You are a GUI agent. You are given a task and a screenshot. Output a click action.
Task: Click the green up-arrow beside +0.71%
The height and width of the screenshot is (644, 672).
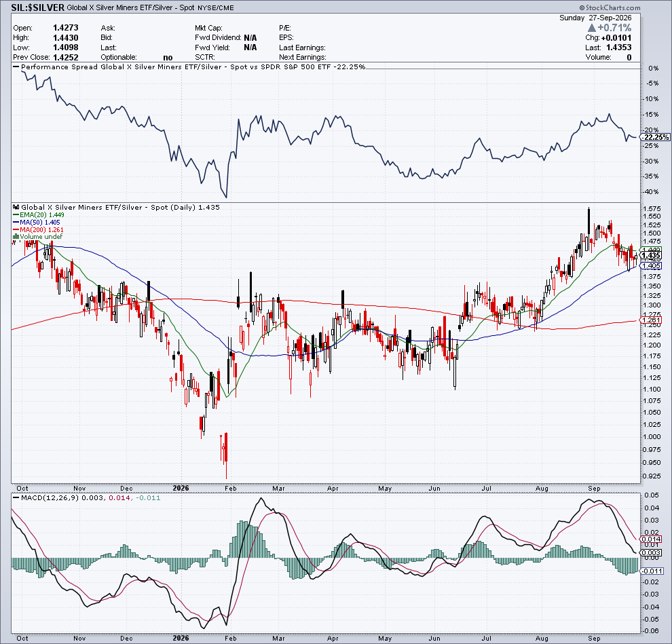click(x=591, y=28)
